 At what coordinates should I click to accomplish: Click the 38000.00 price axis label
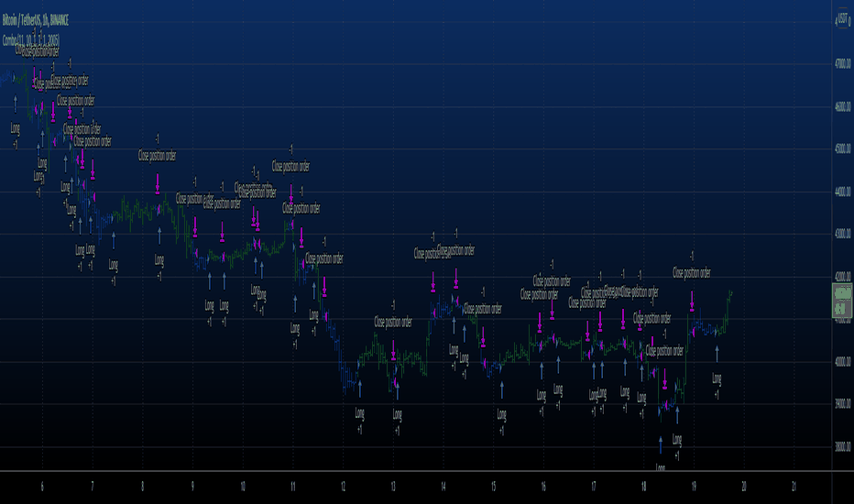[843, 447]
